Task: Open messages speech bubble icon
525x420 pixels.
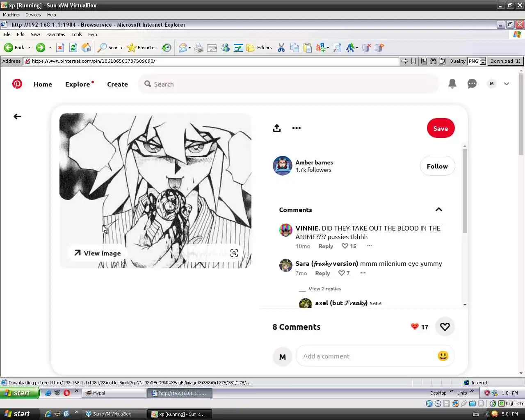Action: [472, 84]
